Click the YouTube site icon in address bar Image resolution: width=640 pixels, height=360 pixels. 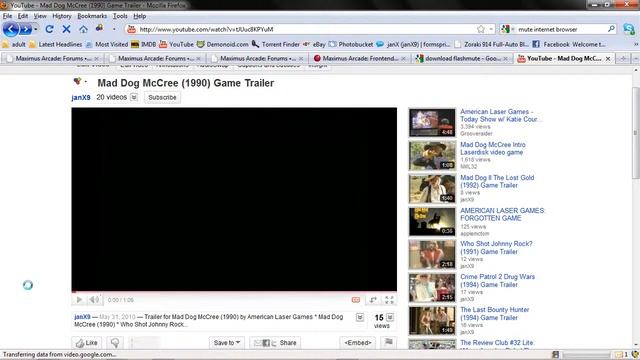pos(131,29)
